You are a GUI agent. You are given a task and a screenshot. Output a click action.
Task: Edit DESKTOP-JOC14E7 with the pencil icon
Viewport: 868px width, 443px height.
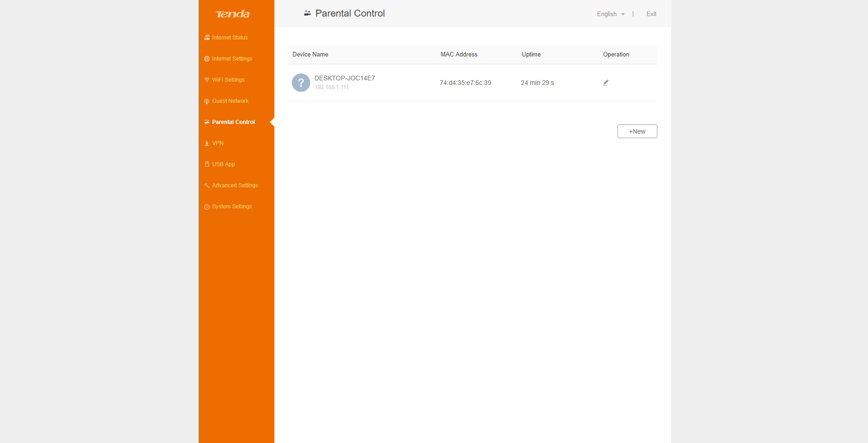[x=606, y=83]
